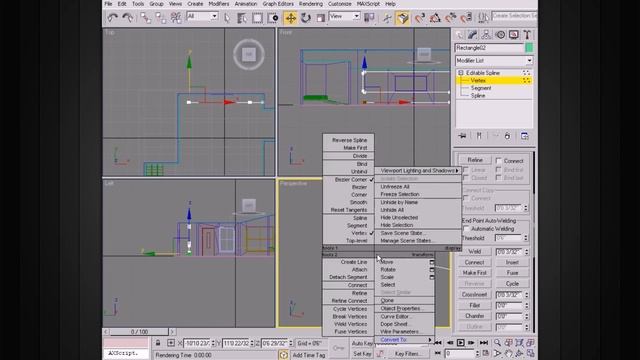Click the Chamfer value spinner arrows

526,316
